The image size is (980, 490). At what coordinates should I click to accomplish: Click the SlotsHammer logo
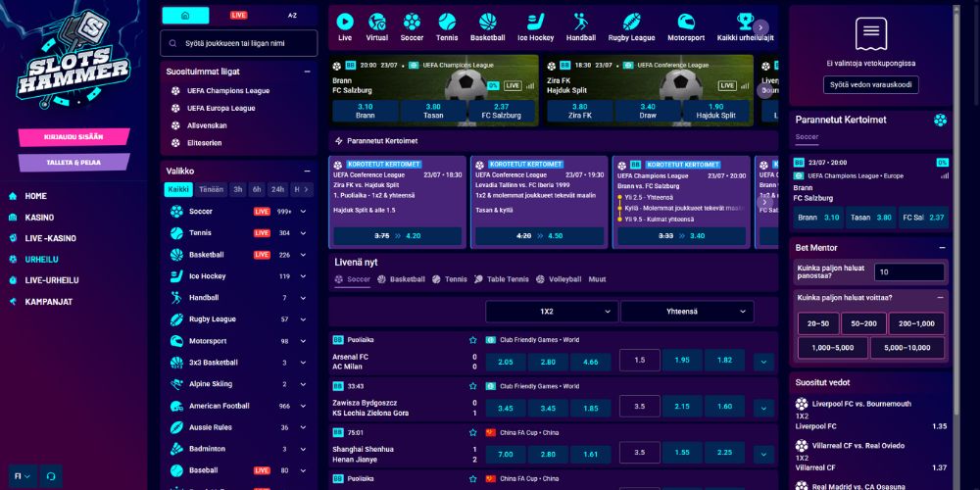[73, 58]
